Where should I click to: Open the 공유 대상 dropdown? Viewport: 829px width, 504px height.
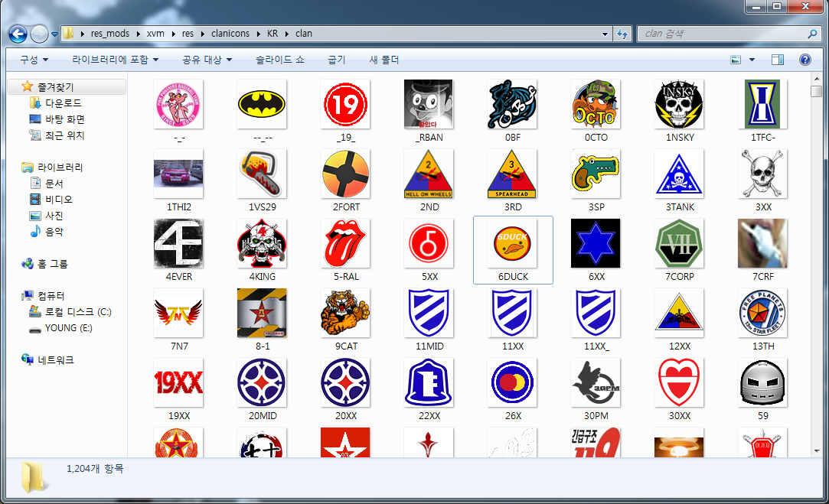pos(207,60)
